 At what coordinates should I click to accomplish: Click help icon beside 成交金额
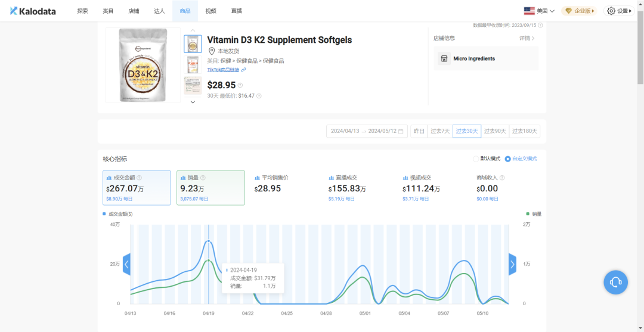tap(139, 178)
